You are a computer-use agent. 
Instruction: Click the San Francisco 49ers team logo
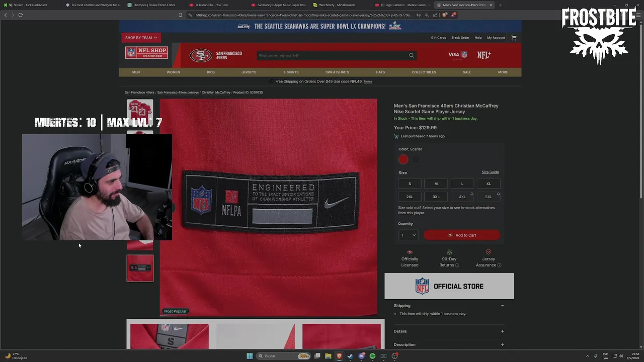pos(200,55)
